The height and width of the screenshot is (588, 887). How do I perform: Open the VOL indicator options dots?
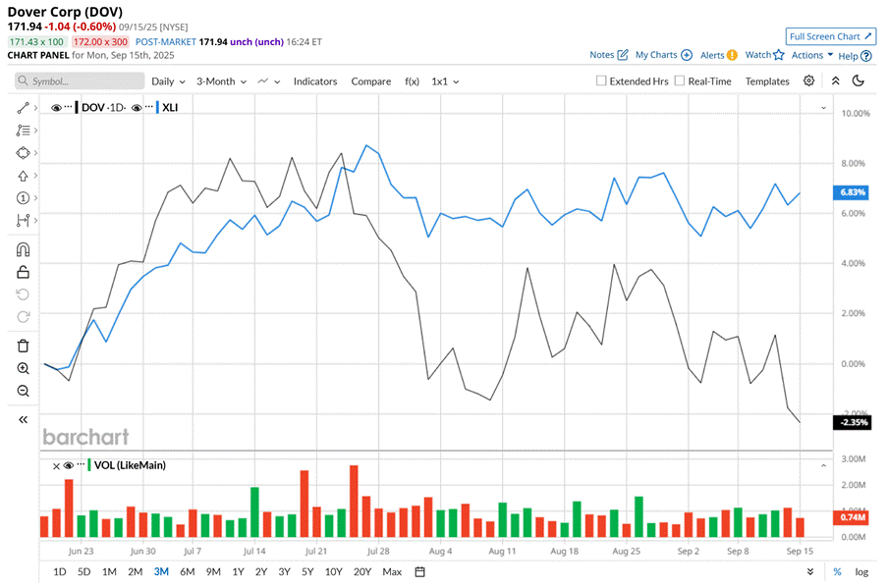(x=81, y=464)
